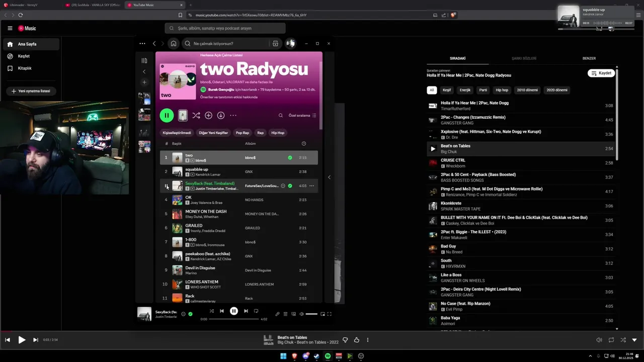Switch to BENZER tab
Image resolution: width=644 pixels, height=362 pixels.
(589, 58)
